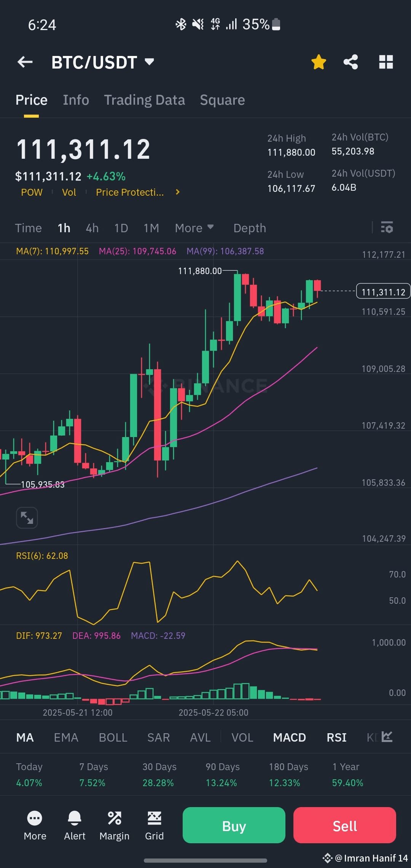Switch to the Price tab
The image size is (411, 868).
[x=32, y=100]
